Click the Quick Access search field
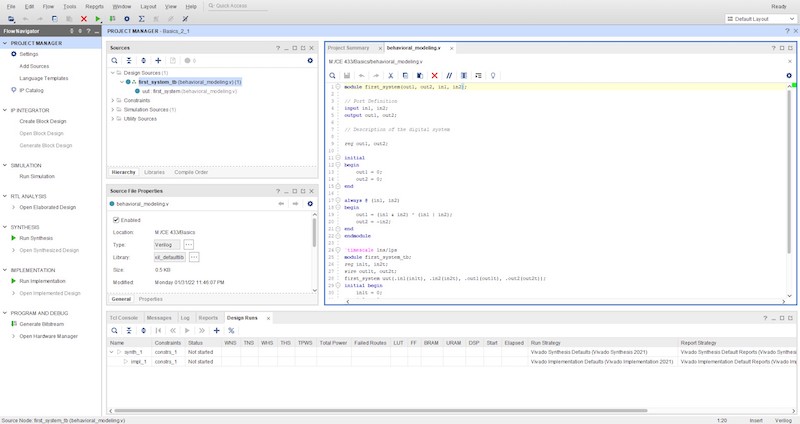Viewport: 800px width, 424px height. click(x=235, y=6)
